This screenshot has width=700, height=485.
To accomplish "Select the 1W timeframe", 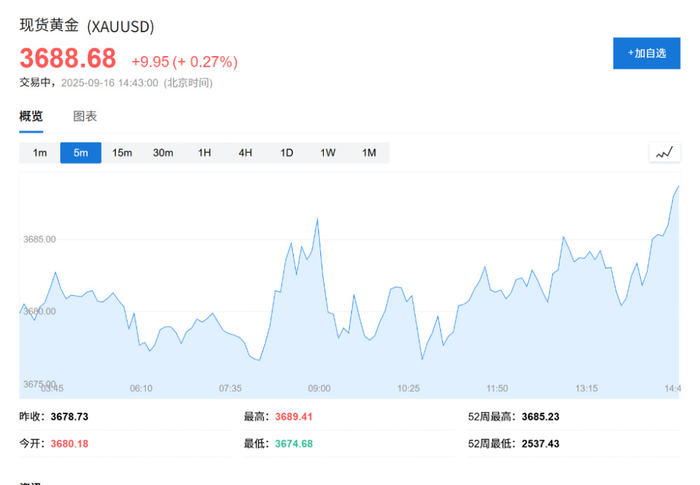I will (x=327, y=153).
